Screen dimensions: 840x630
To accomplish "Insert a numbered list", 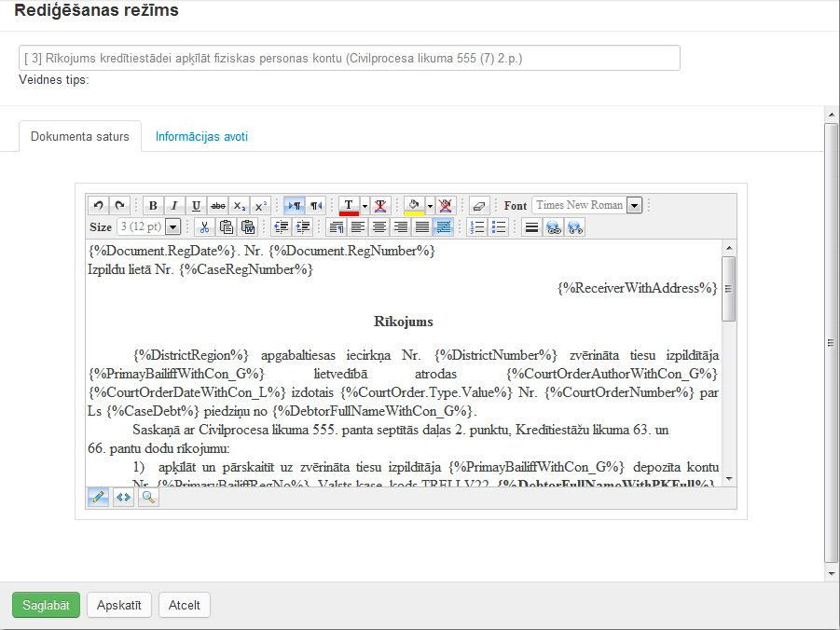I will pos(476,227).
